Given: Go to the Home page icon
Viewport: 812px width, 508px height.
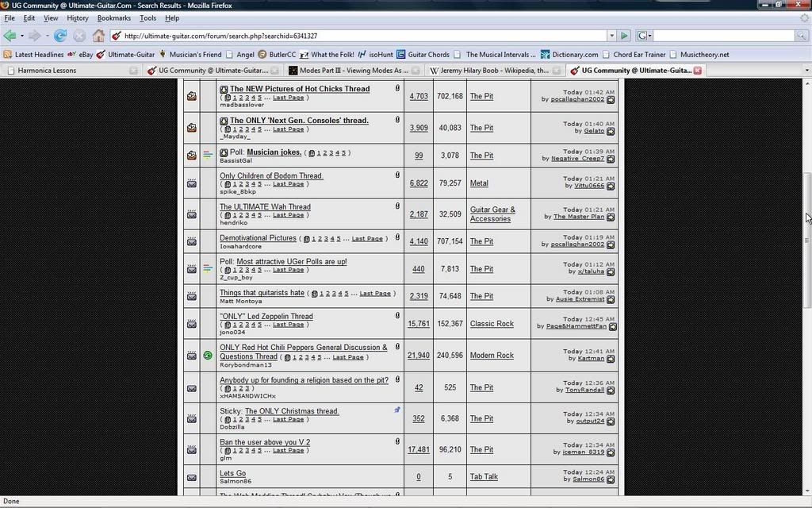Looking at the screenshot, I should point(98,36).
